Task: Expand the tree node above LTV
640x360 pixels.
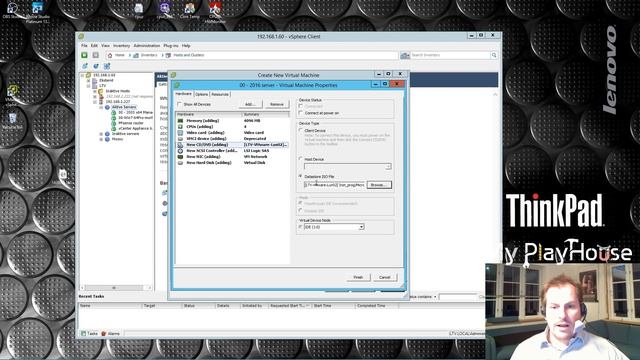Action: [x=89, y=81]
